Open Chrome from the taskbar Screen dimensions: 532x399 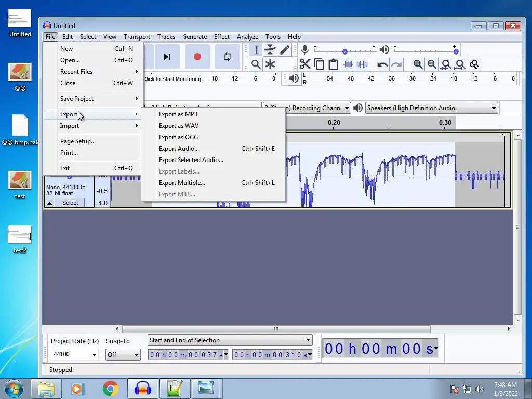coord(111,389)
